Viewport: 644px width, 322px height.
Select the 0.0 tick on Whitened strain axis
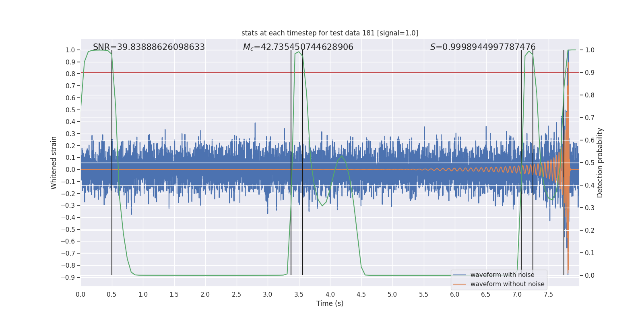[x=70, y=169]
